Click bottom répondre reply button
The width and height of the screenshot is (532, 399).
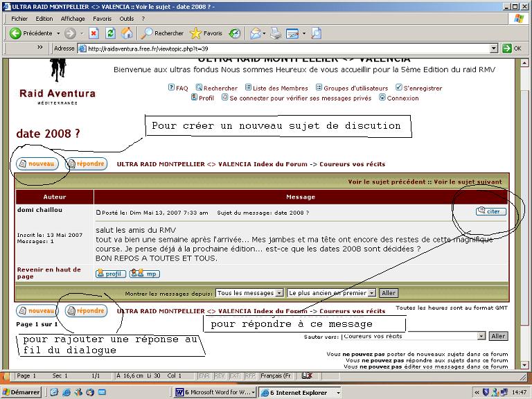pyautogui.click(x=86, y=311)
